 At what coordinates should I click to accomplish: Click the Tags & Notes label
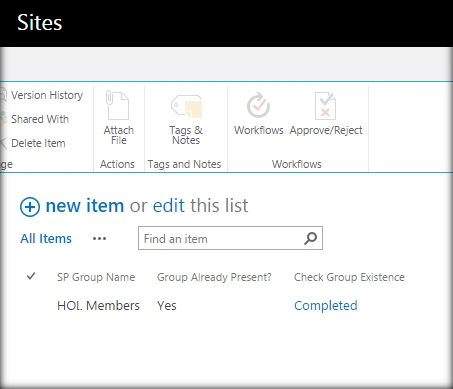pyautogui.click(x=186, y=135)
